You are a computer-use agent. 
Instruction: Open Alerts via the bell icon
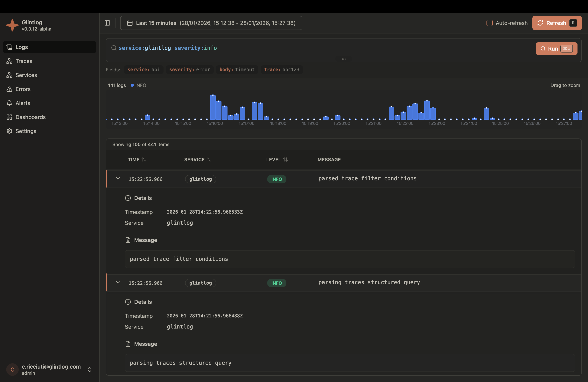[x=9, y=103]
